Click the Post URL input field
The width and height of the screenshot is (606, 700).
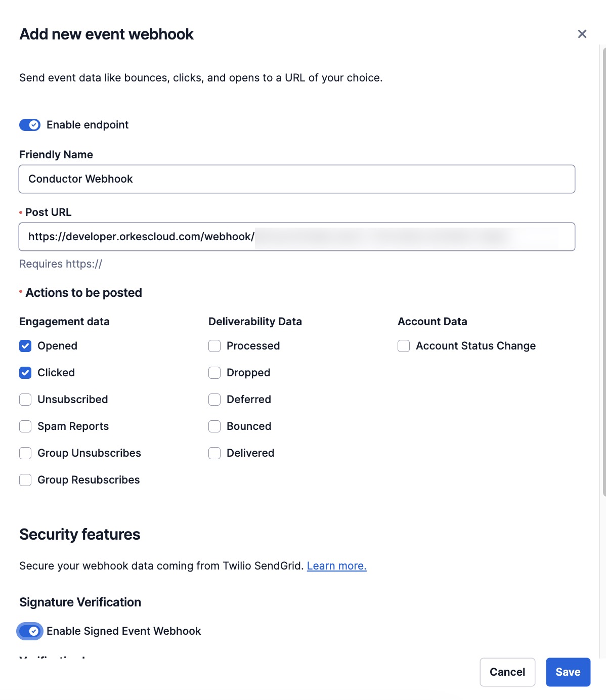[296, 236]
